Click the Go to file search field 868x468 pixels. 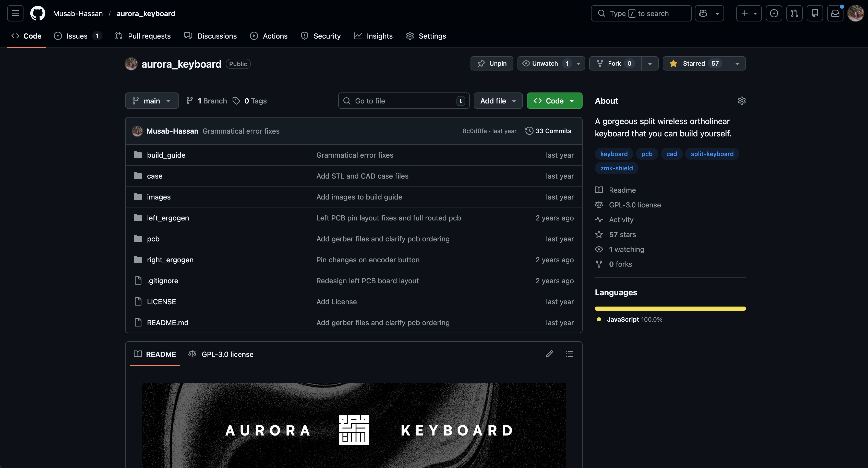(403, 100)
